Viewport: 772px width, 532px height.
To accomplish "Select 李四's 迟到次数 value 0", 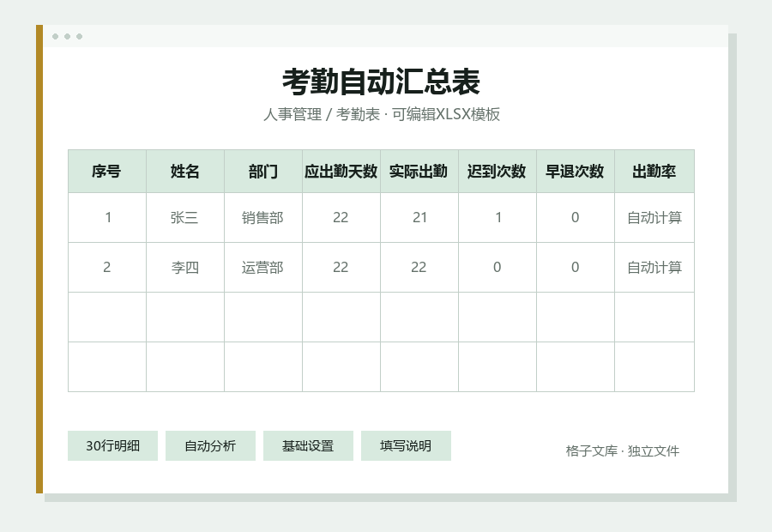I will pyautogui.click(x=498, y=268).
